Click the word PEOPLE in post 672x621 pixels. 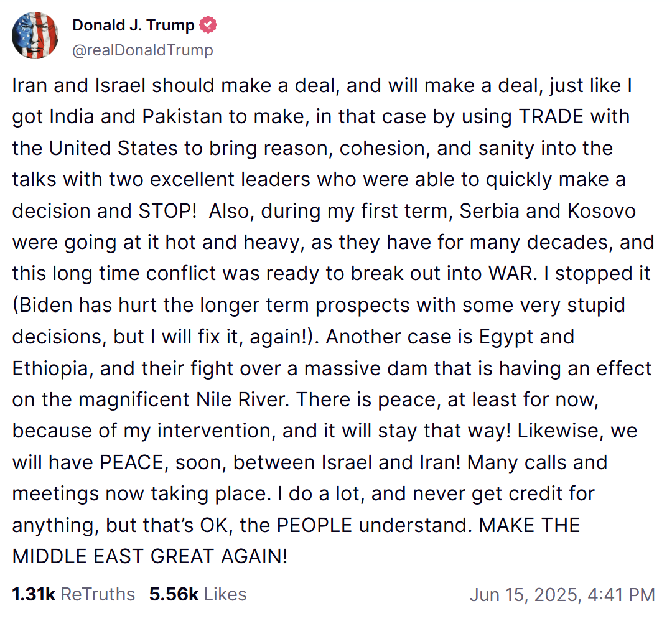point(314,525)
